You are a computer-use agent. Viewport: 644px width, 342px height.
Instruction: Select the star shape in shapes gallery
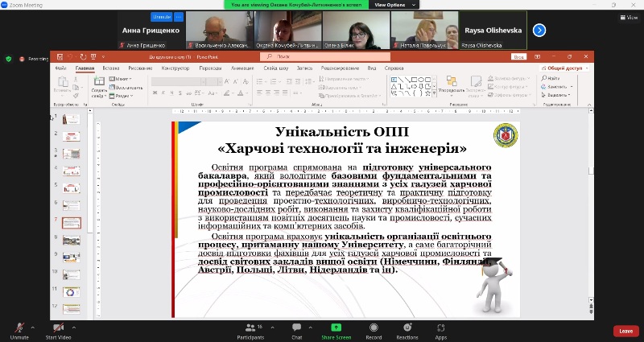[427, 93]
